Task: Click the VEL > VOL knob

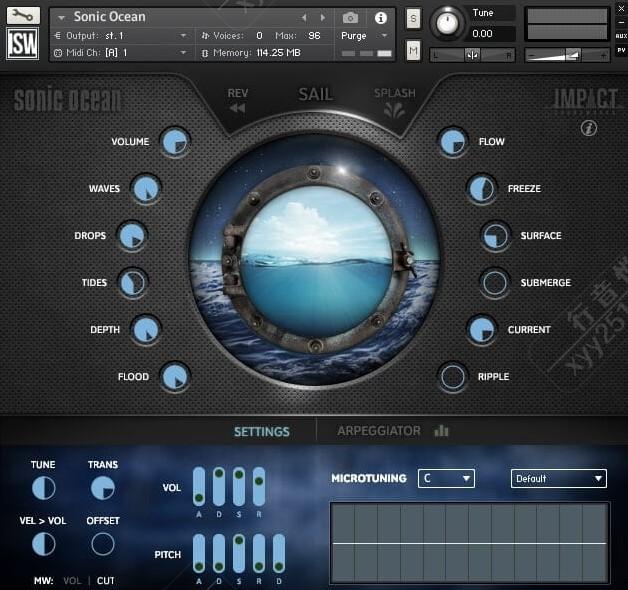Action: 44,544
